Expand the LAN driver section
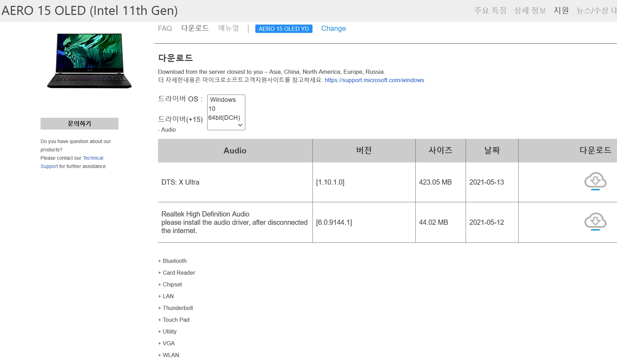The height and width of the screenshot is (364, 617). [x=166, y=296]
